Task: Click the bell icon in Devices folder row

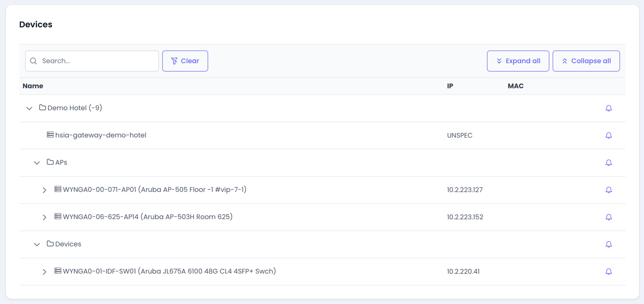Action: coord(608,245)
